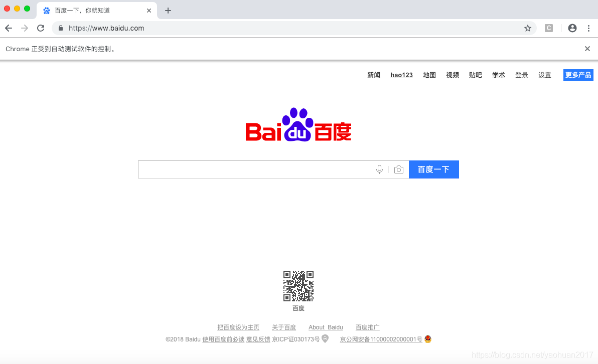Go back using the browser back arrow
Viewport: 598px width, 364px height.
tap(9, 28)
